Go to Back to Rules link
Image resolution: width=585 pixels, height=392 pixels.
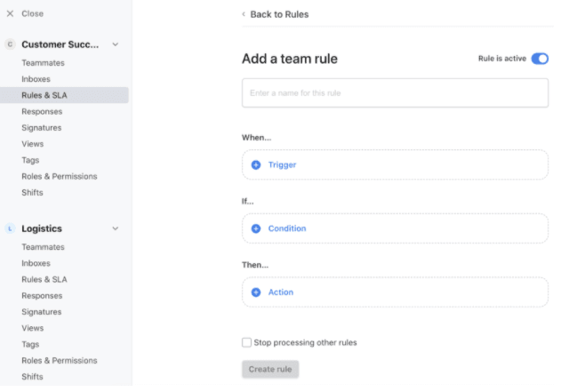[x=279, y=15]
